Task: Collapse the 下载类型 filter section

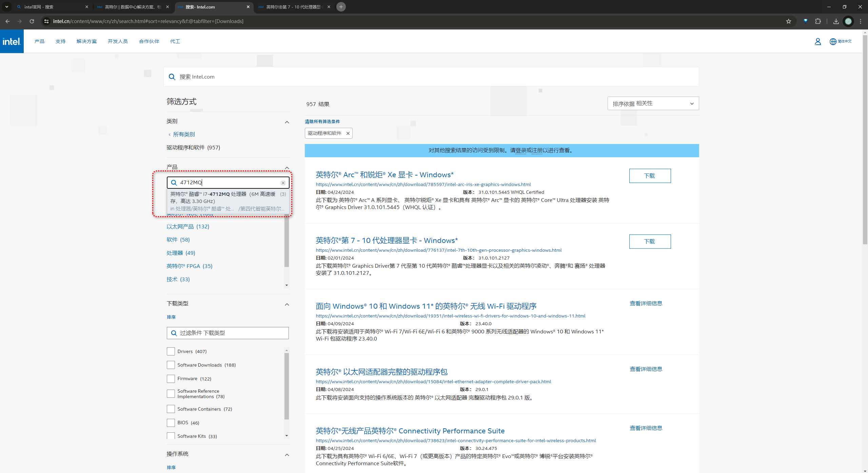Action: (287, 304)
